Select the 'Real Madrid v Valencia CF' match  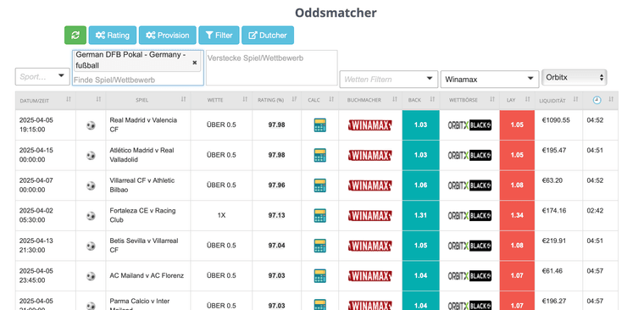143,125
